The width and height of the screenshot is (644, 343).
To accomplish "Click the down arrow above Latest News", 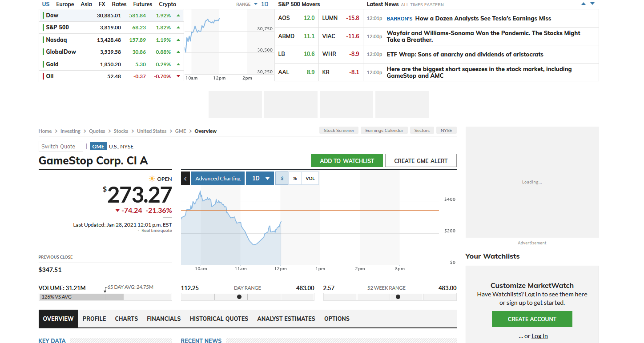I will coord(592,4).
